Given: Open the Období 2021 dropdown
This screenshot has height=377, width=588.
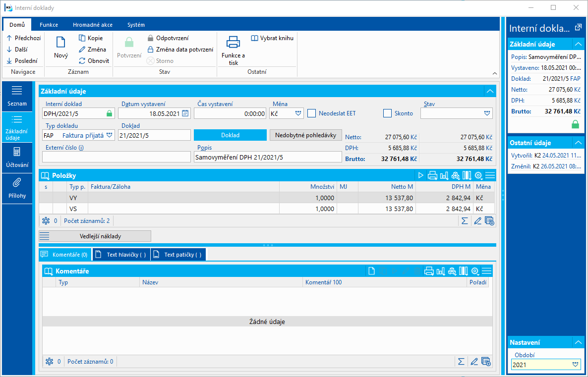Looking at the screenshot, I should 575,365.
